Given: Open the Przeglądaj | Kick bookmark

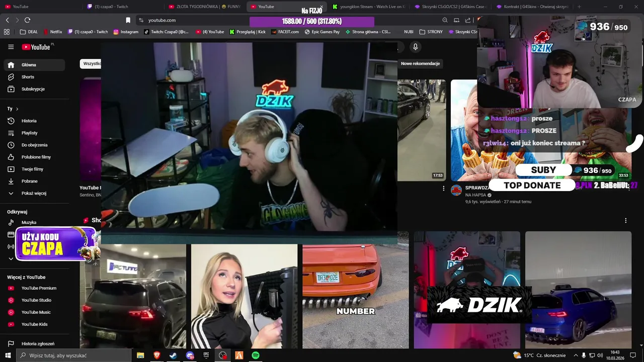Looking at the screenshot, I should tap(247, 32).
